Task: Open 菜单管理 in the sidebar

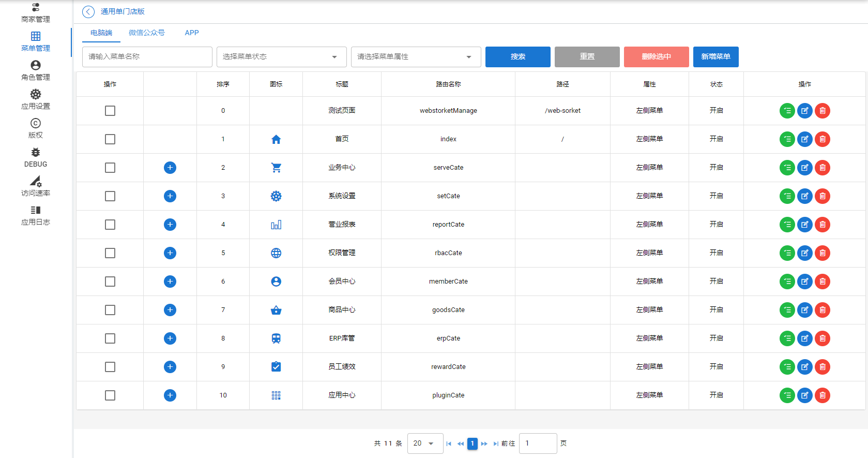Action: click(36, 42)
